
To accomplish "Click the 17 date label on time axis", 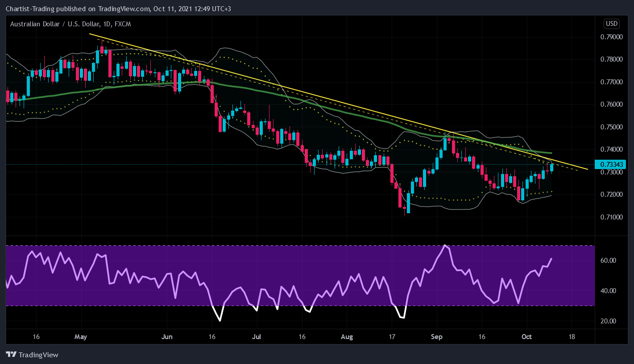I will (x=392, y=336).
